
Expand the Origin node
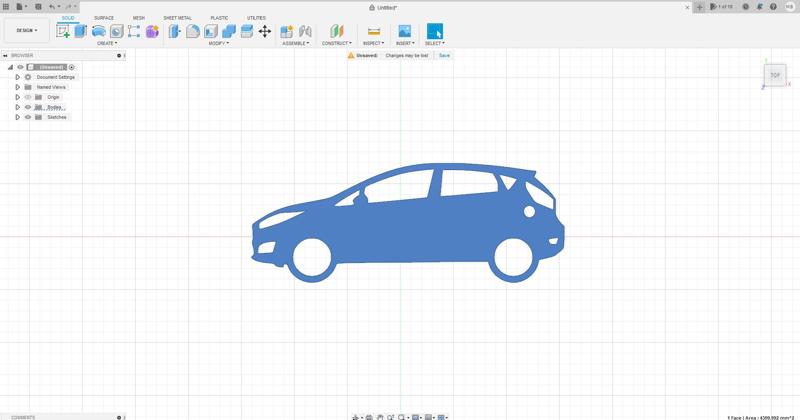tap(17, 97)
